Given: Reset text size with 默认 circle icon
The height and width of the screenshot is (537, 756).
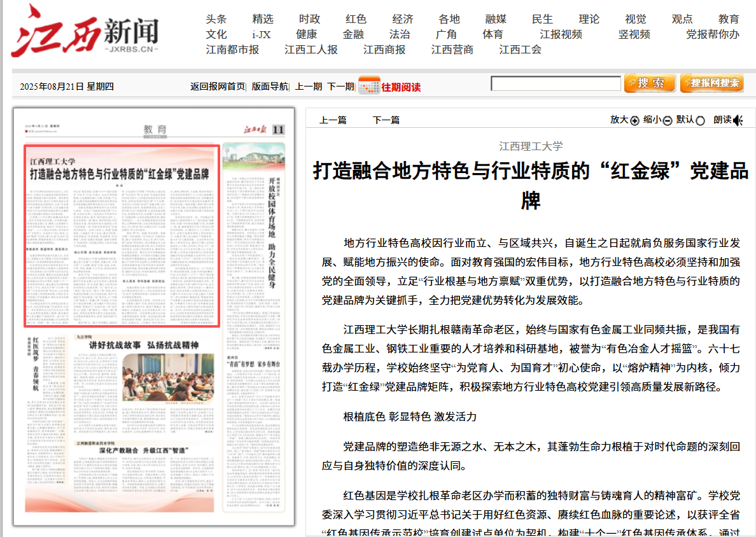Looking at the screenshot, I should click(x=701, y=121).
